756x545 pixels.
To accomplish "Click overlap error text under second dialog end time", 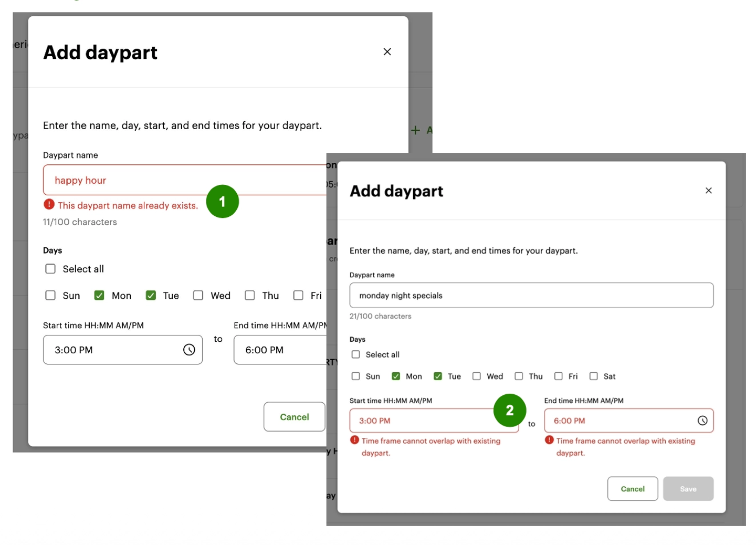I will (x=626, y=447).
